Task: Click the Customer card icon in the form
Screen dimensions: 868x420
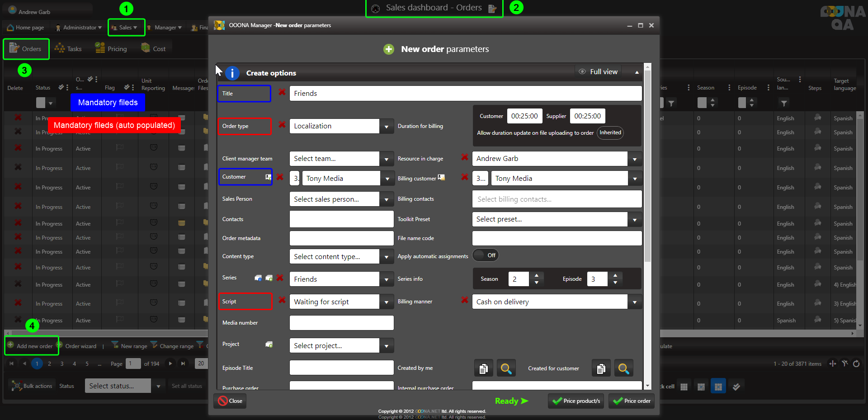Action: (x=268, y=177)
